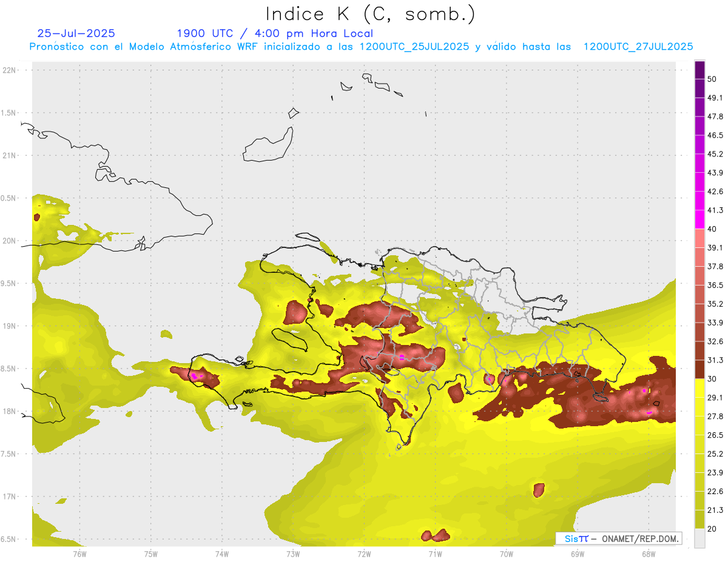
Task: Pick the light gray swatch below 20
Action: 699,538
